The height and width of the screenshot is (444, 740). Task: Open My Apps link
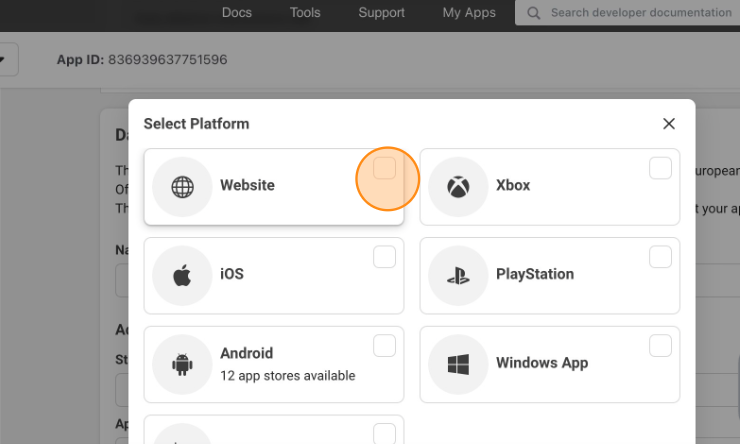[x=469, y=13]
